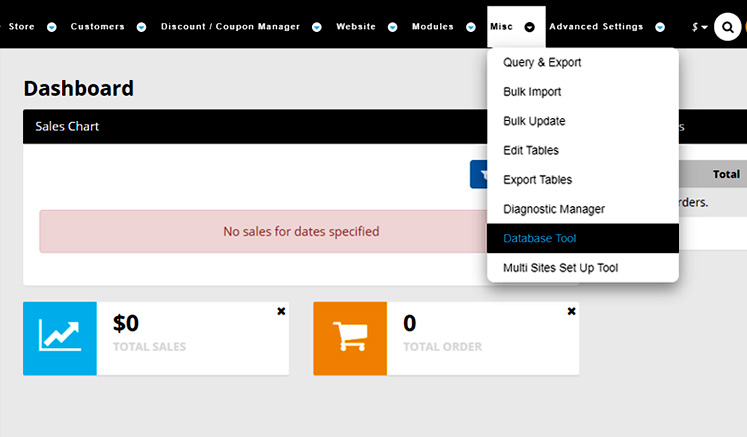This screenshot has height=437, width=747.
Task: Expand the Customers menu arrow
Action: (x=141, y=27)
